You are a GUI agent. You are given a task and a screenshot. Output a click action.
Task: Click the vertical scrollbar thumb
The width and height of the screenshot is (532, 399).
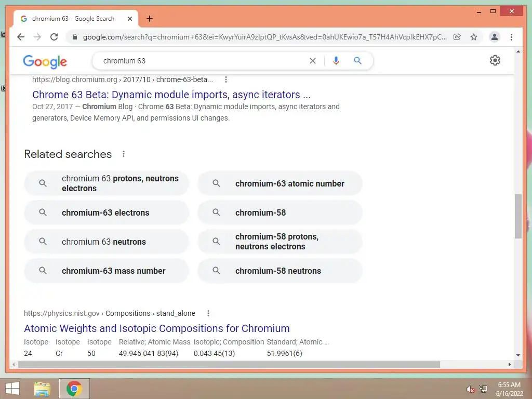point(518,216)
